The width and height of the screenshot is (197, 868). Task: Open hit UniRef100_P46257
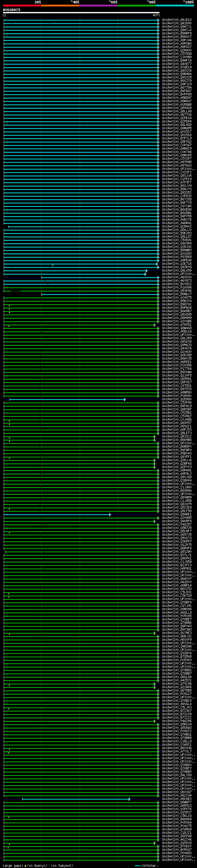coord(177,525)
